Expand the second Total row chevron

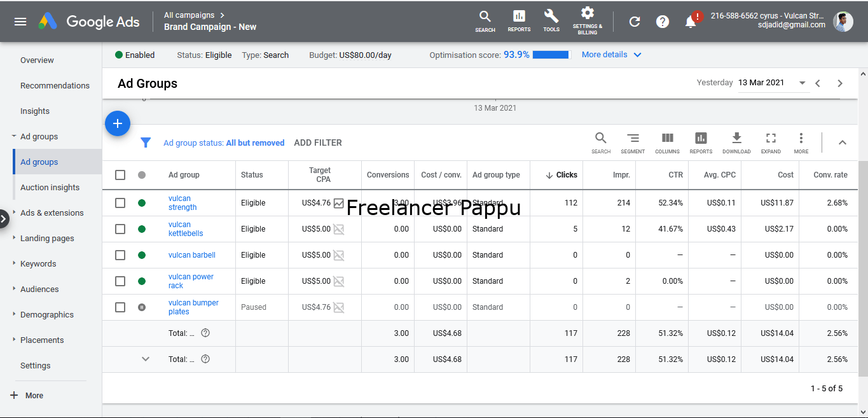coord(146,359)
